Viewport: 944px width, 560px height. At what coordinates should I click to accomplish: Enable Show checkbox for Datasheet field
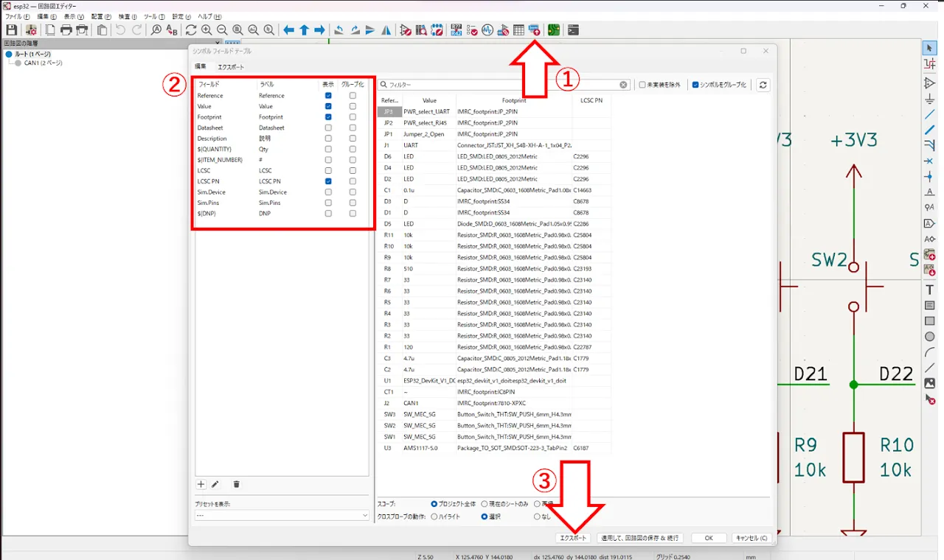tap(328, 127)
